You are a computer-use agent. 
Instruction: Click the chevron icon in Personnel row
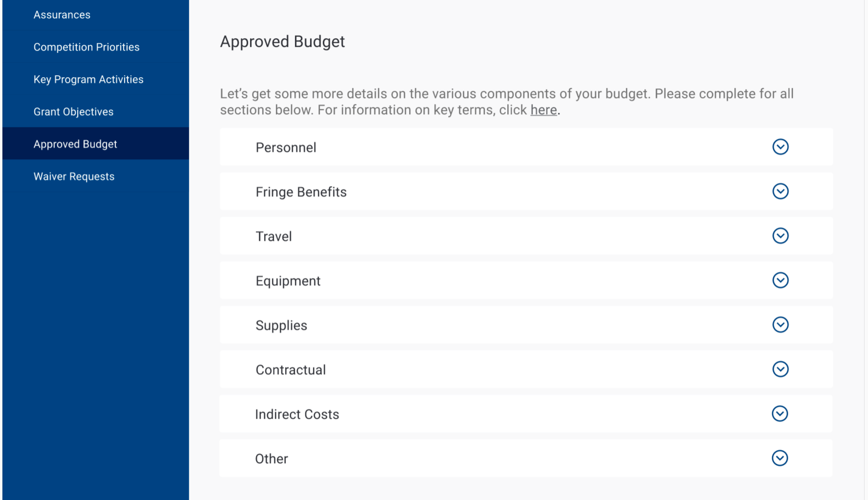[x=780, y=147]
